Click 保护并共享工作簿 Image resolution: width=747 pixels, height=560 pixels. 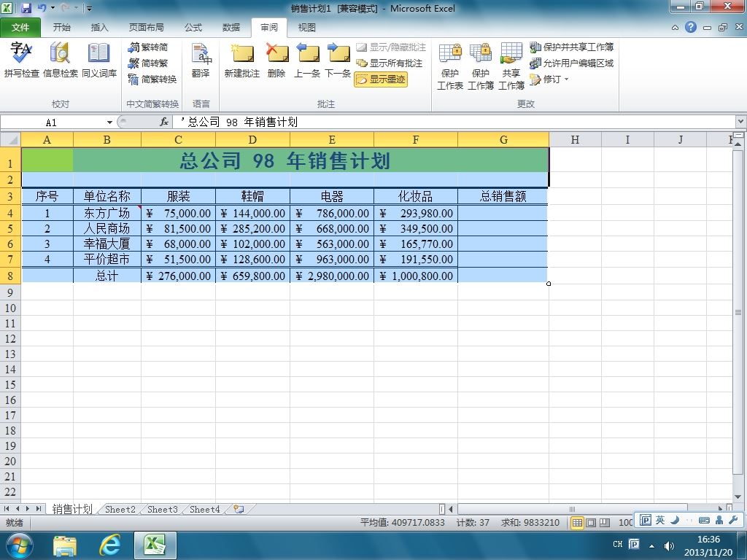click(572, 47)
